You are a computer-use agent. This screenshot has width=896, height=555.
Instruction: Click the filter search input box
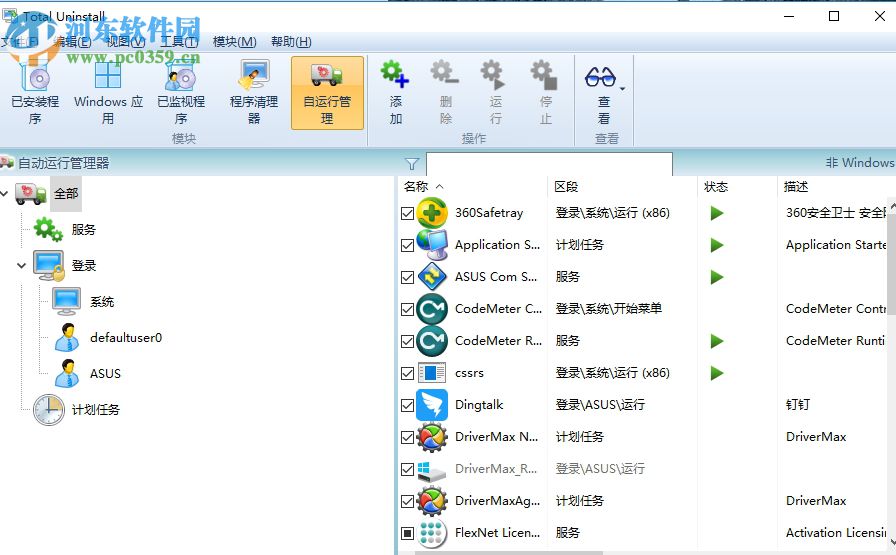[549, 164]
